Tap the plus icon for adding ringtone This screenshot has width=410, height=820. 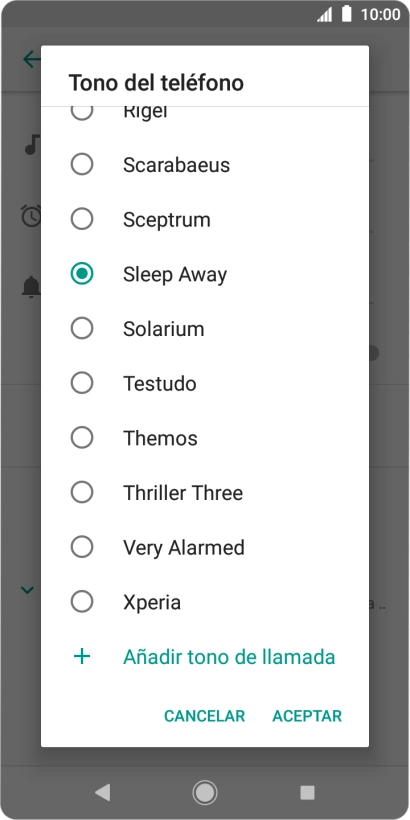pyautogui.click(x=82, y=656)
